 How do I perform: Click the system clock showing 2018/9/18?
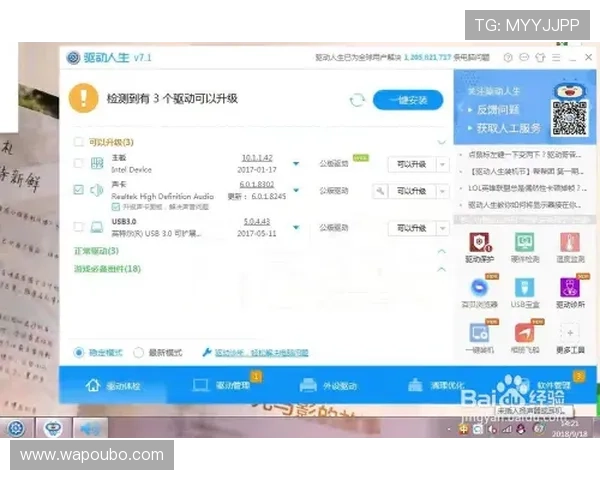coord(569,429)
